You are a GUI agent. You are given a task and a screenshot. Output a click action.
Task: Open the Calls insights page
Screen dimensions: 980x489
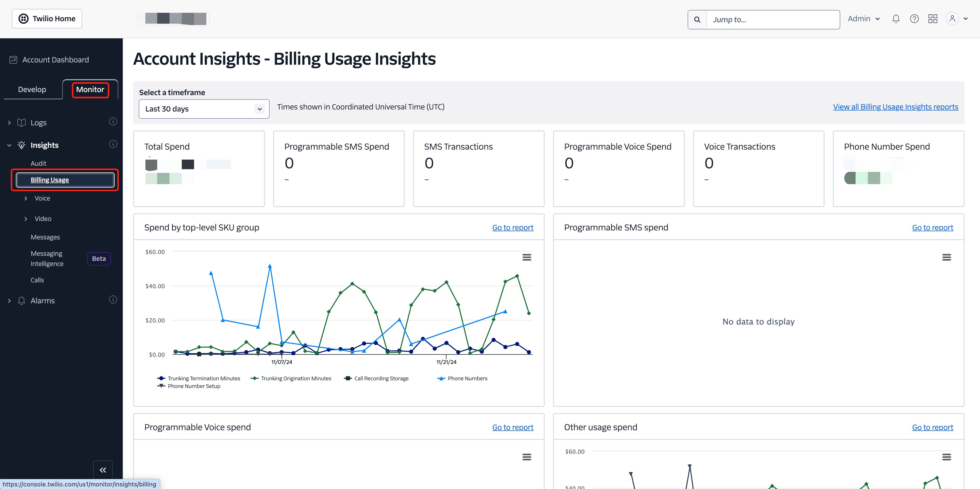(x=37, y=280)
